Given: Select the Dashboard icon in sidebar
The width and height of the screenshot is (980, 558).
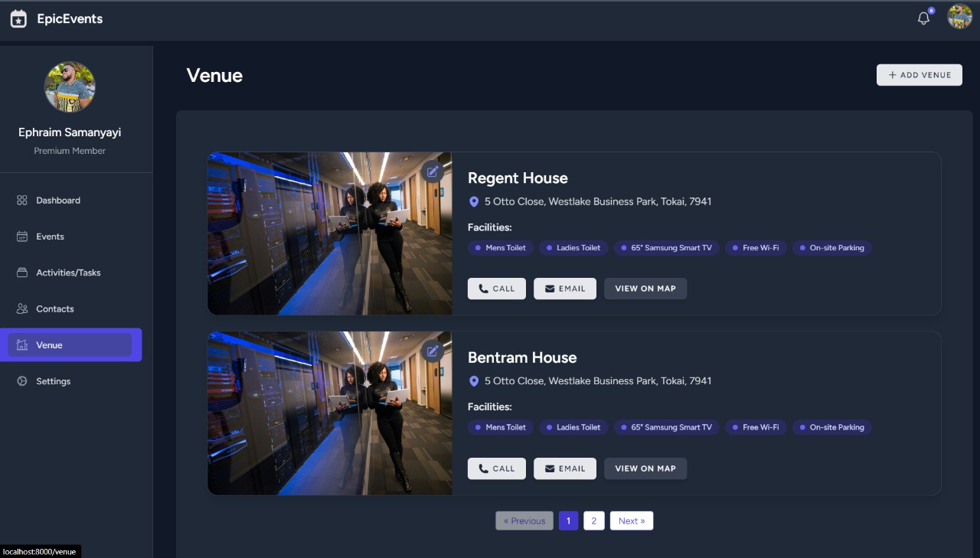Looking at the screenshot, I should [x=21, y=200].
